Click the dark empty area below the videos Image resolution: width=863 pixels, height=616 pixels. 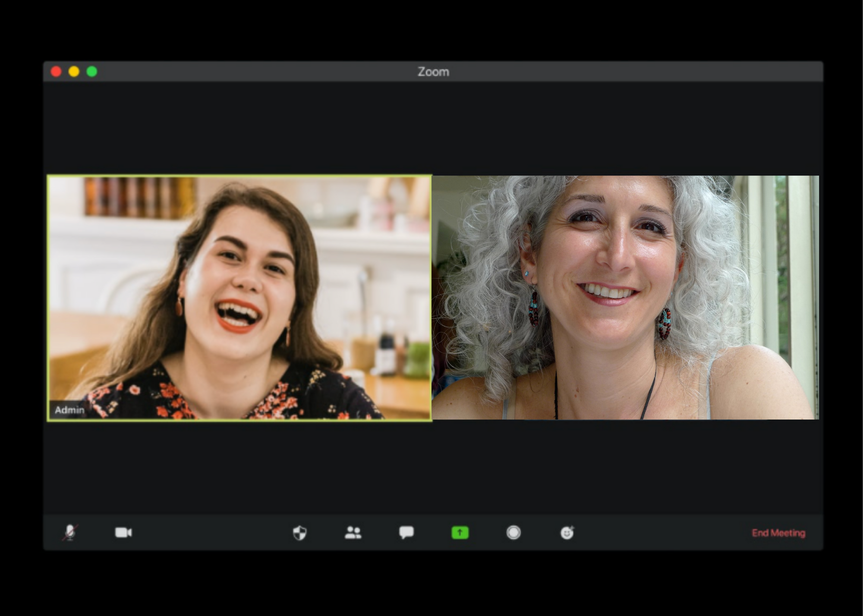point(433,467)
